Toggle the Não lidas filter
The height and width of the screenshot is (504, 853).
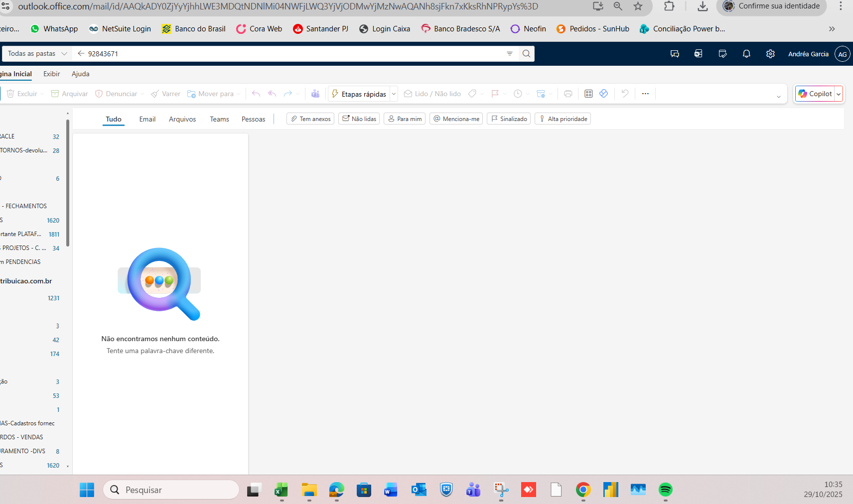pyautogui.click(x=359, y=119)
